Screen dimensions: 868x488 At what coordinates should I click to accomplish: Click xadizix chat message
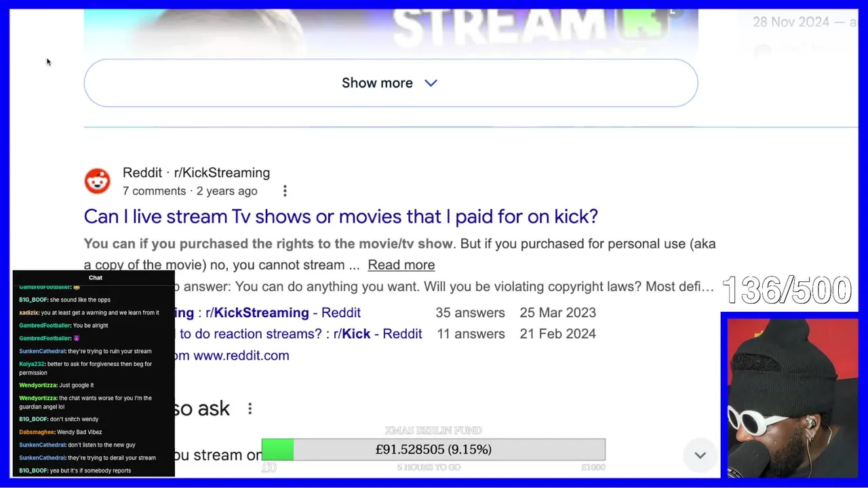tap(89, 312)
